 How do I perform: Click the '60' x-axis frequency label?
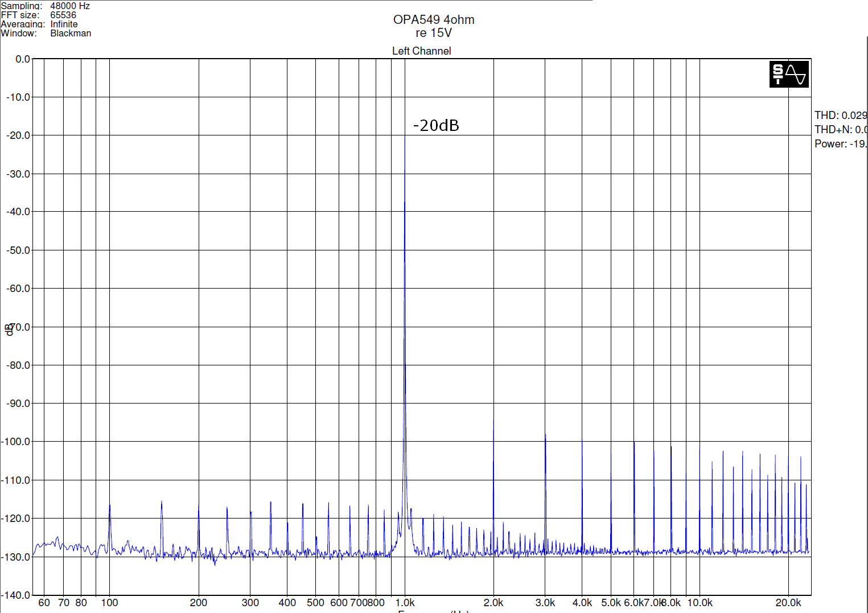(x=44, y=603)
